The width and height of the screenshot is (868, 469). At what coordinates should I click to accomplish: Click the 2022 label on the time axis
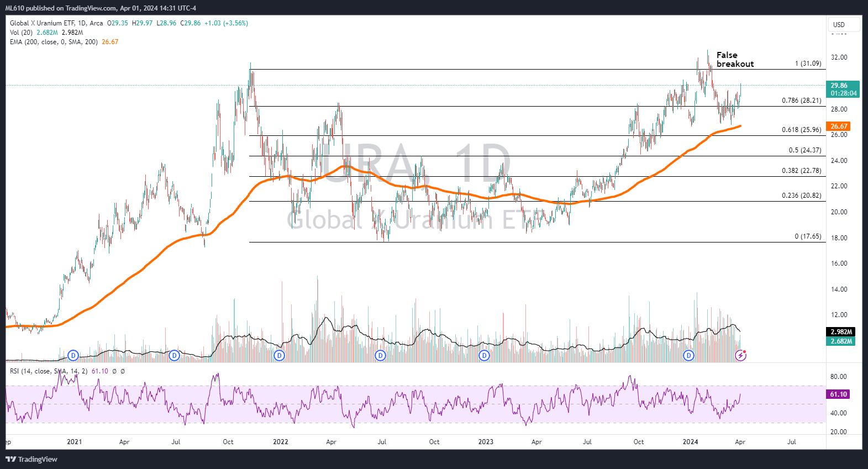coord(281,442)
